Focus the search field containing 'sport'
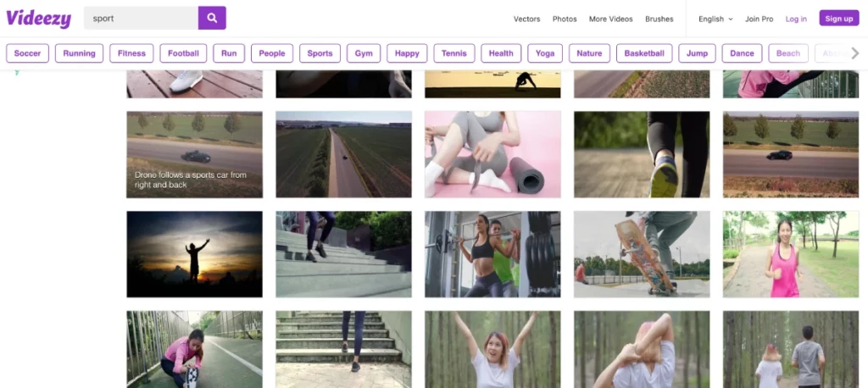This screenshot has height=388, width=868. [142, 18]
